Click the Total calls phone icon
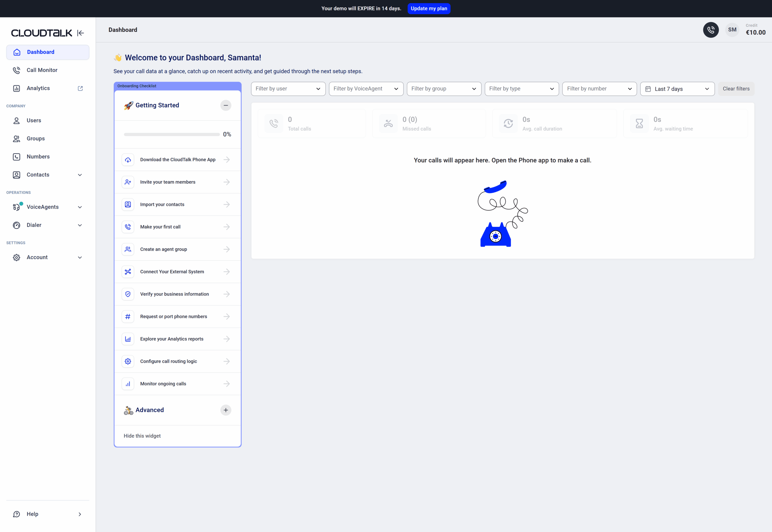Screen dimensions: 772x532 (x=274, y=124)
